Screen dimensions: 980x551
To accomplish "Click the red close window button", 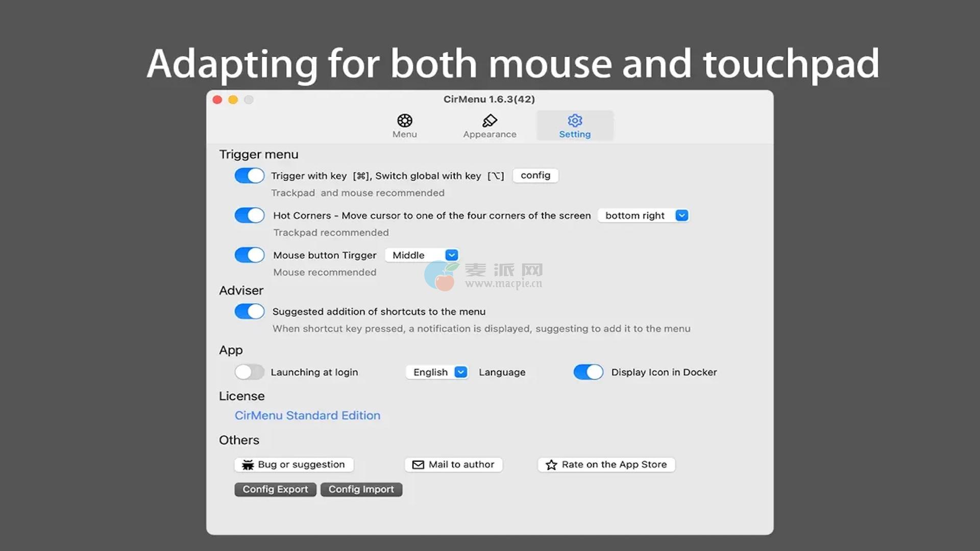I will point(217,99).
